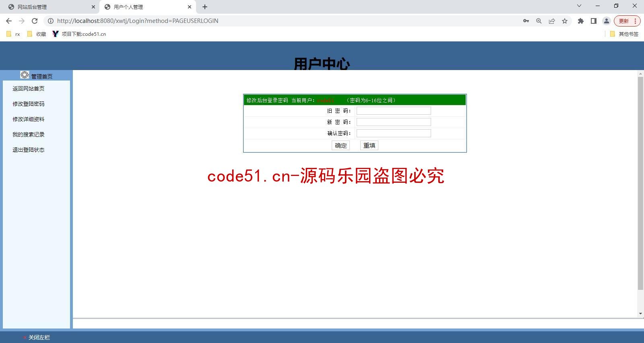Click the content scrollbar down arrow
Viewport: 644px width, 343px height.
pyautogui.click(x=640, y=314)
